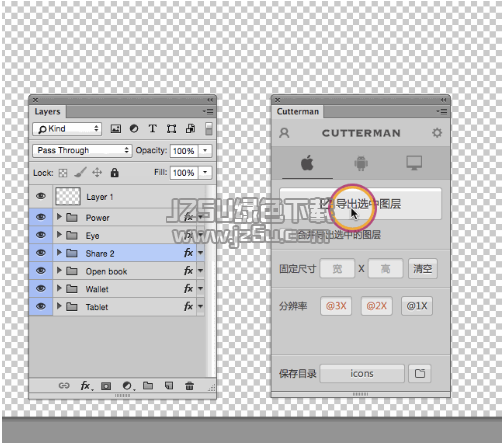Toggle the @3X resolution option

click(x=336, y=306)
